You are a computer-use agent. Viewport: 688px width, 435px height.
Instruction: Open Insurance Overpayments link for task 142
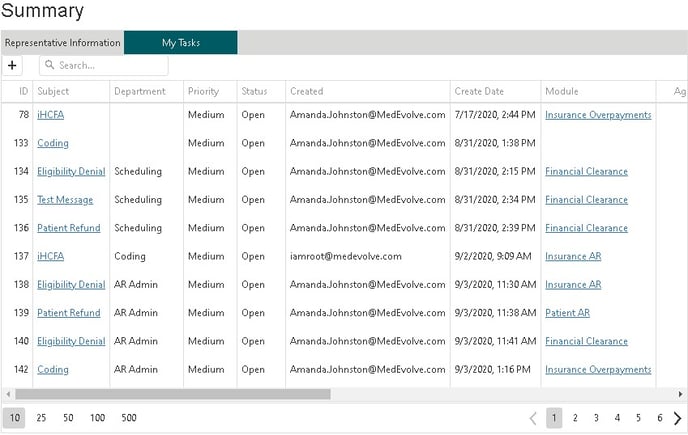(598, 370)
